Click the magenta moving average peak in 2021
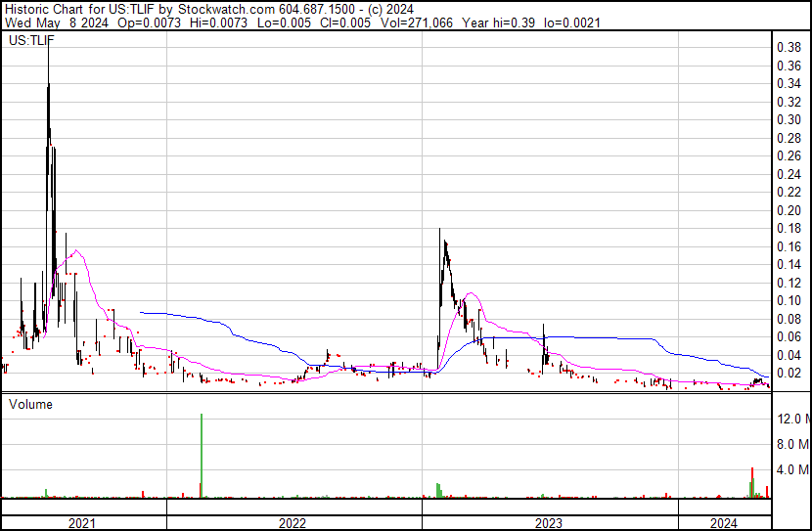The image size is (812, 531). 75,250
